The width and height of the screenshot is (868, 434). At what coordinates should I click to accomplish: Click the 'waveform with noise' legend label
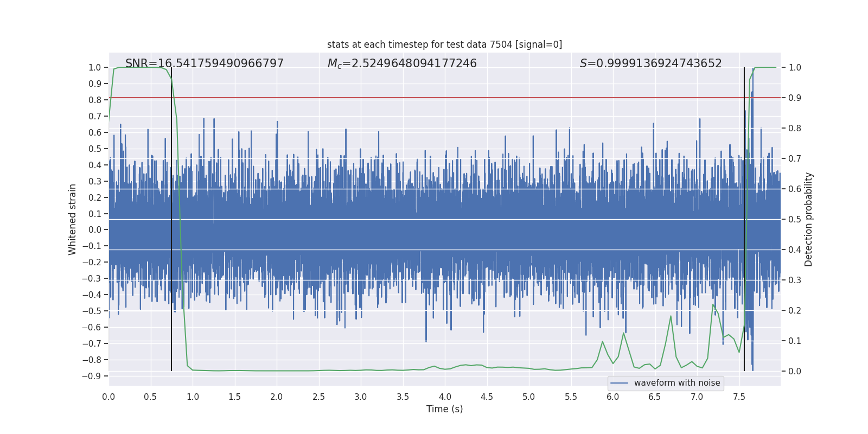coord(677,383)
